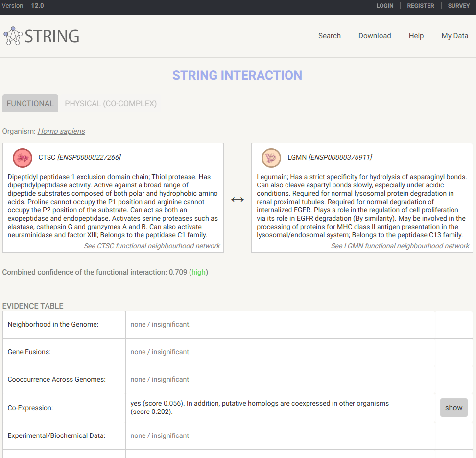Click the LGMN identifier ENSP00000376911
Image resolution: width=476 pixels, height=458 pixels.
pos(340,157)
